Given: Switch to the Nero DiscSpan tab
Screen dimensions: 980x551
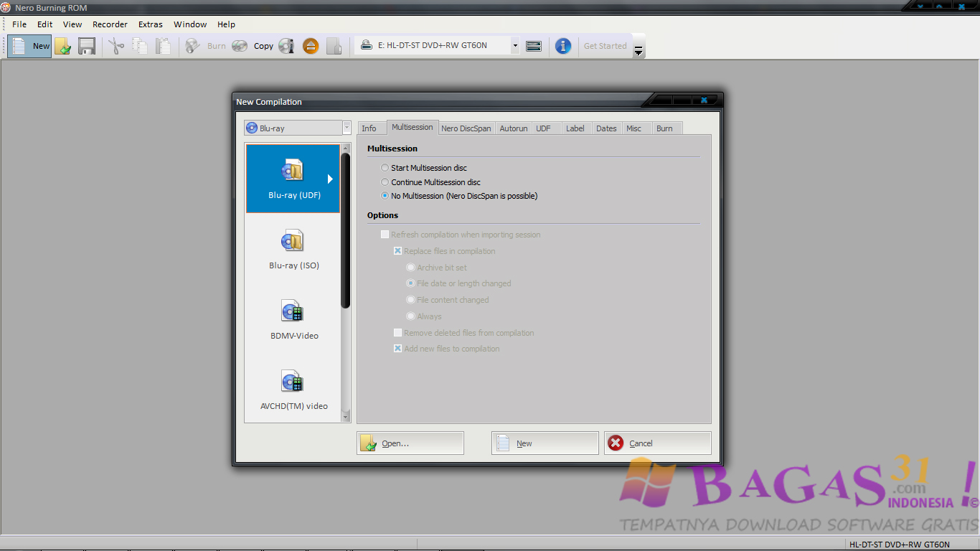Looking at the screenshot, I should pos(466,128).
